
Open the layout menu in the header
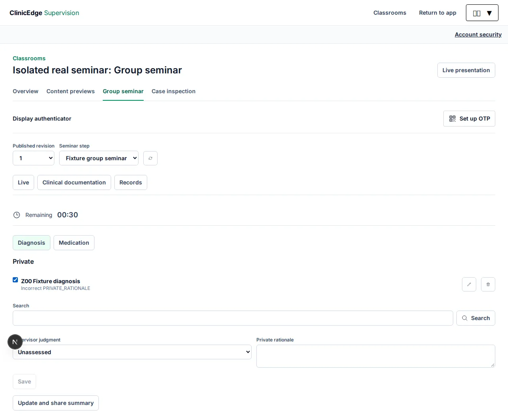coord(482,13)
